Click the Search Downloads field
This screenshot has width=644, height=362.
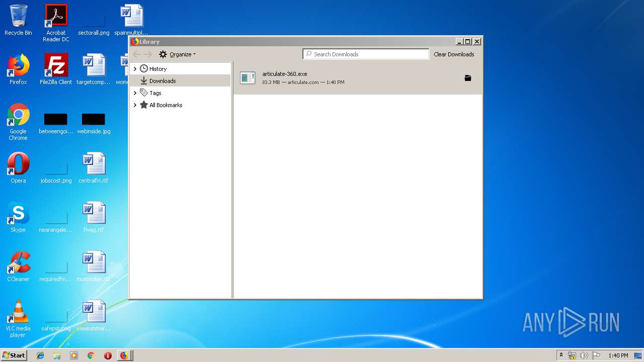366,54
